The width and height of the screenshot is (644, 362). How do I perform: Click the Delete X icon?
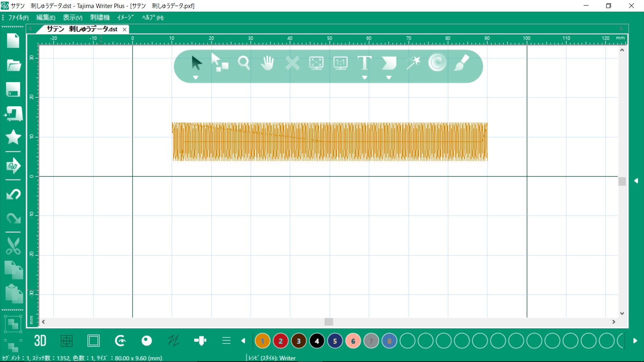click(292, 63)
